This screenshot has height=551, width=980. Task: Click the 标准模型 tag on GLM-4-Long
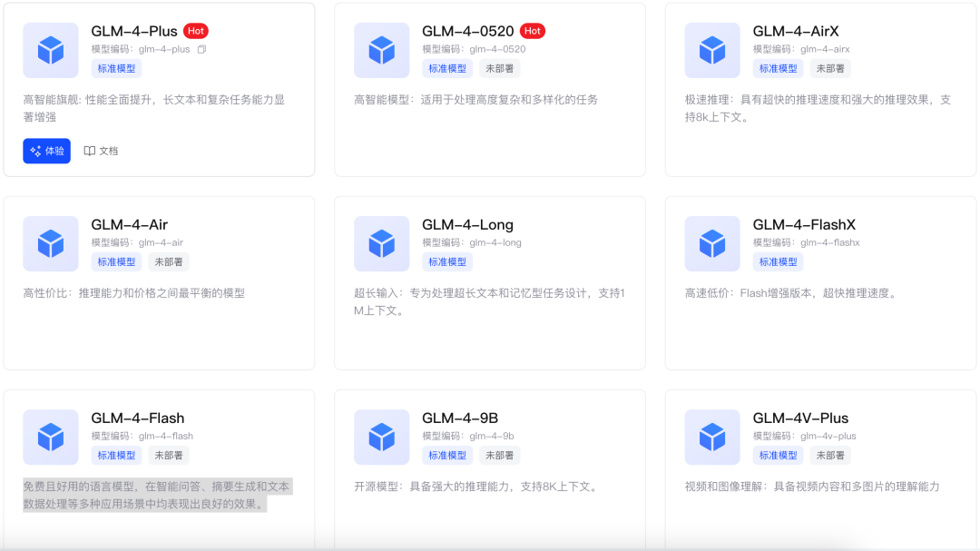coord(446,261)
